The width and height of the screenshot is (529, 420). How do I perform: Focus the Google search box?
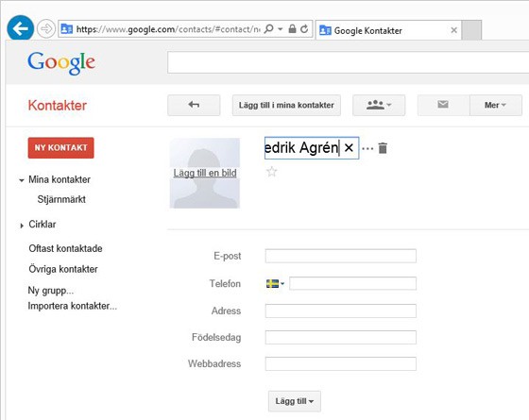(x=348, y=62)
